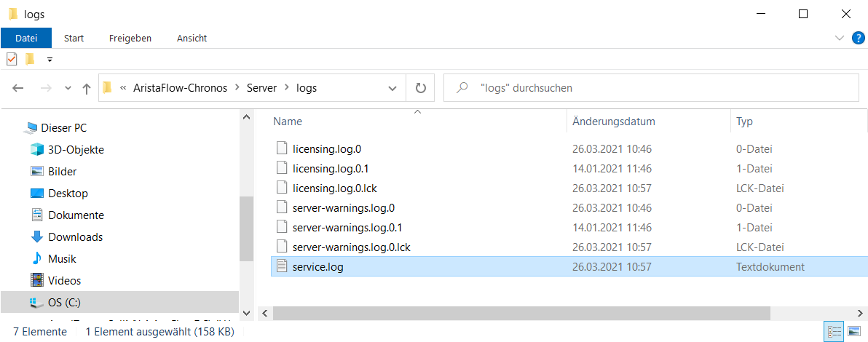
Task: Select the 3D-Objekte folder
Action: (76, 150)
